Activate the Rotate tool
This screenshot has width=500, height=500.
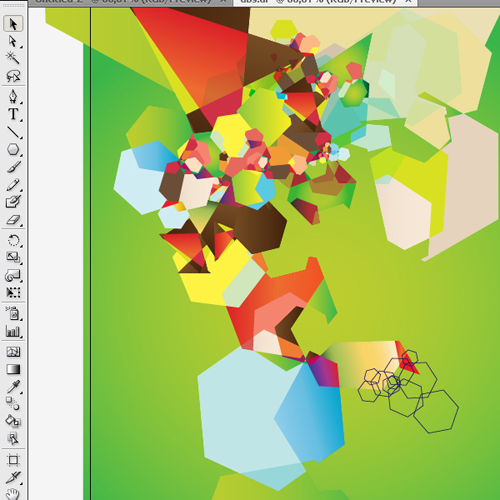pyautogui.click(x=13, y=240)
